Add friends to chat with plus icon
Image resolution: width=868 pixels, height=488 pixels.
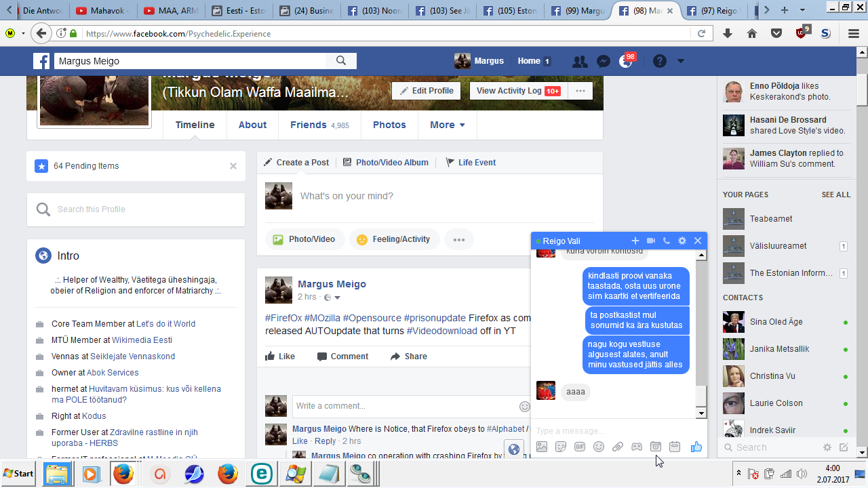(x=635, y=241)
